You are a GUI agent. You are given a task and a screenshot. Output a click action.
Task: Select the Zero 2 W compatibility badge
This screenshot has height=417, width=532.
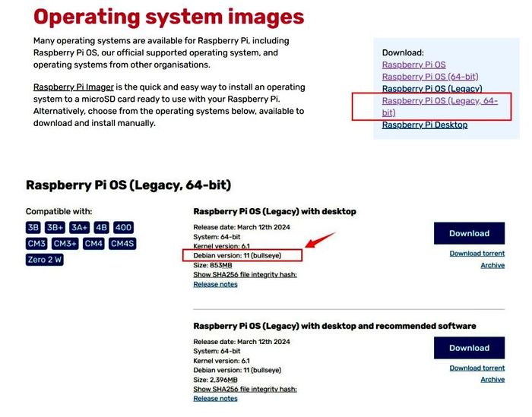44,260
